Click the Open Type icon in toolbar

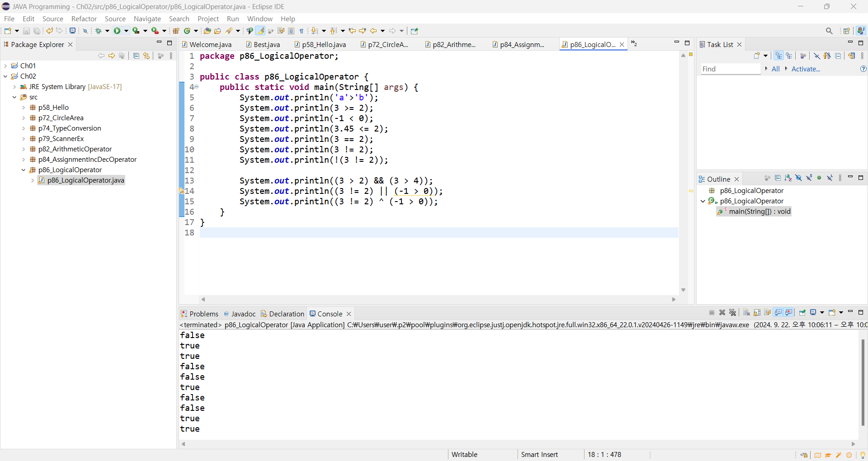[x=208, y=31]
